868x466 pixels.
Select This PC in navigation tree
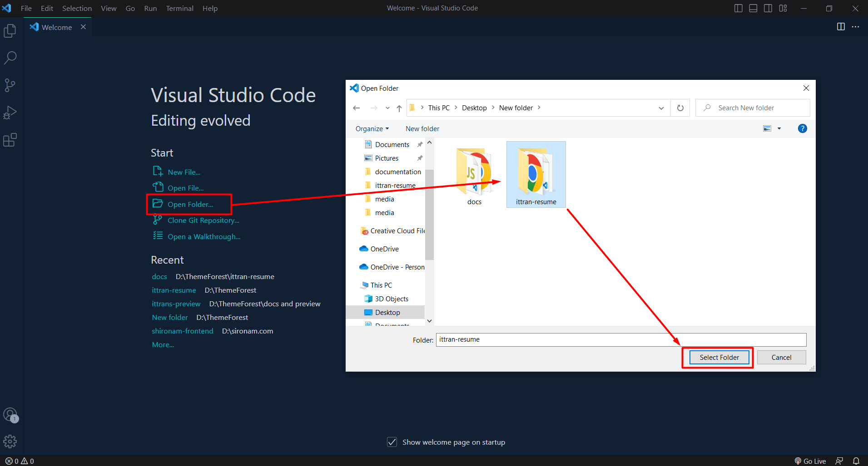pyautogui.click(x=381, y=285)
